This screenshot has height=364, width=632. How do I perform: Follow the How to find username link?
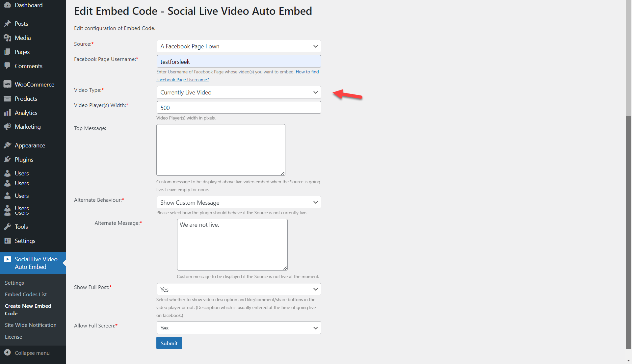pyautogui.click(x=307, y=72)
